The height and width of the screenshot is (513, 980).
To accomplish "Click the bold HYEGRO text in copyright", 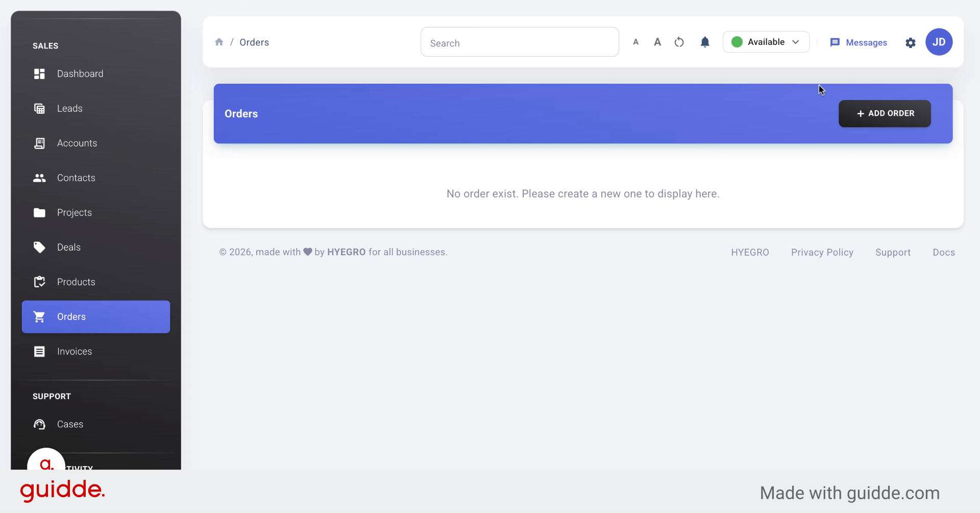I will point(347,252).
